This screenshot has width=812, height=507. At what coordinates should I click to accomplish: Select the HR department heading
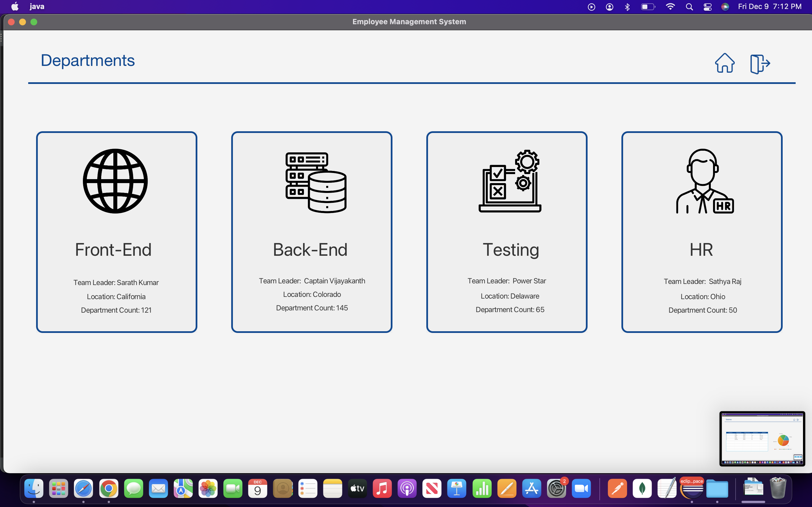point(701,250)
